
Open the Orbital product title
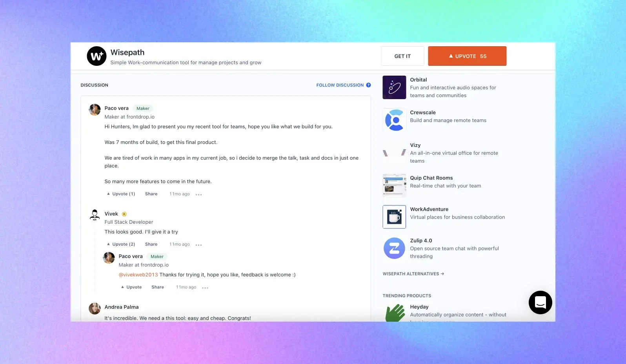point(419,80)
